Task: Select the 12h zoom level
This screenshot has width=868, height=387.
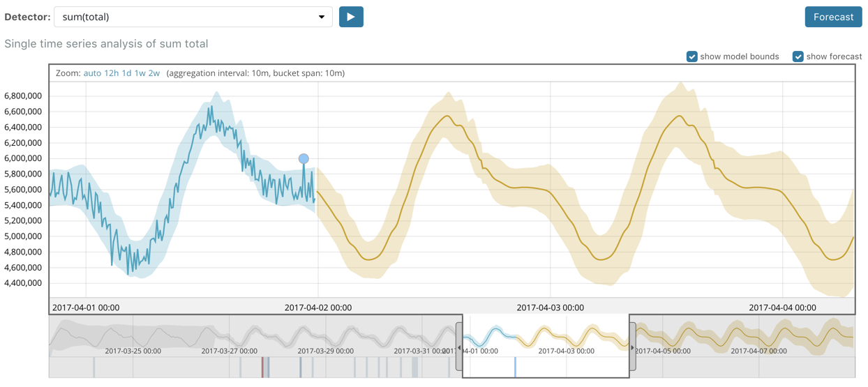Action: point(111,73)
